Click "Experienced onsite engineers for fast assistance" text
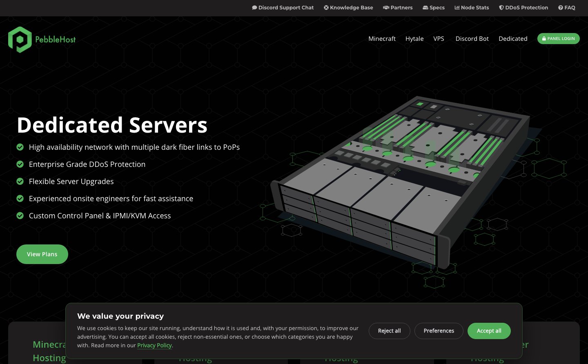 click(111, 199)
